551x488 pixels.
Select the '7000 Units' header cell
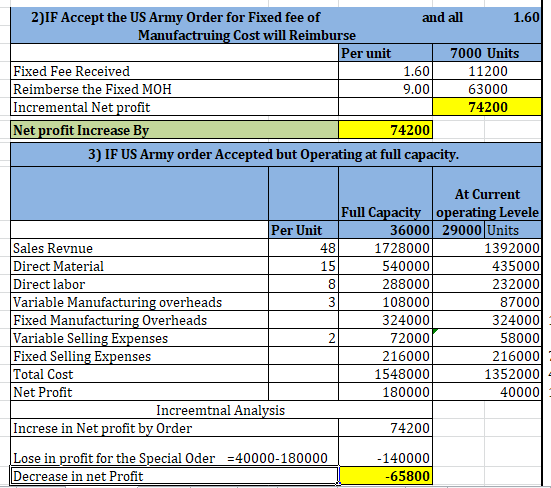tap(487, 53)
